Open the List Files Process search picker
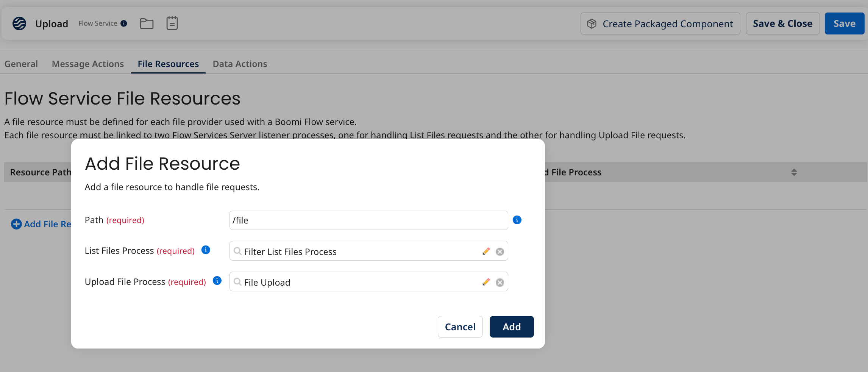 point(237,251)
